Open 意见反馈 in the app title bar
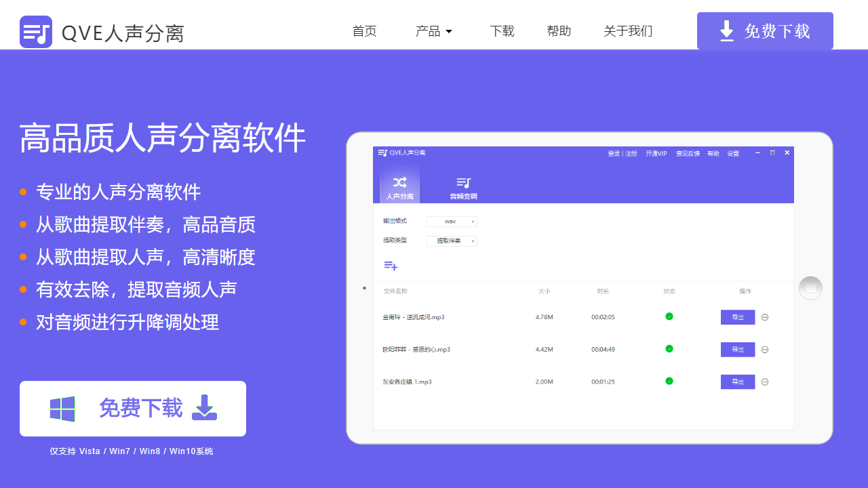The image size is (868, 488). point(688,154)
